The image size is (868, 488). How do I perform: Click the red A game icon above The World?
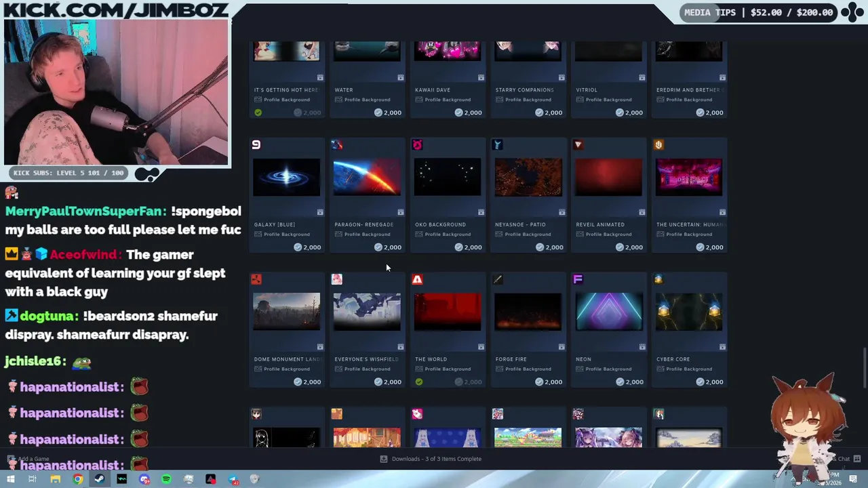(417, 279)
